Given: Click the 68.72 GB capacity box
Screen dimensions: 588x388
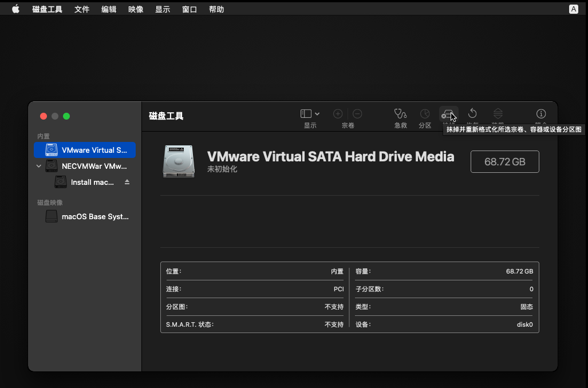Looking at the screenshot, I should (505, 161).
